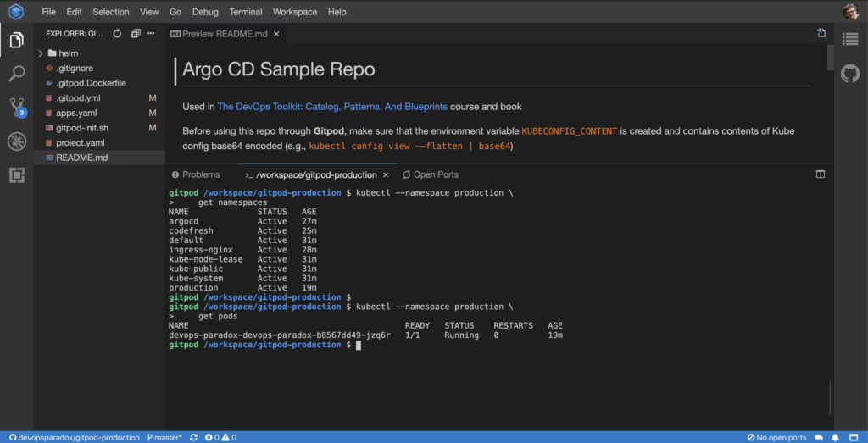Open the Search view in sidebar
868x443 pixels.
point(17,74)
